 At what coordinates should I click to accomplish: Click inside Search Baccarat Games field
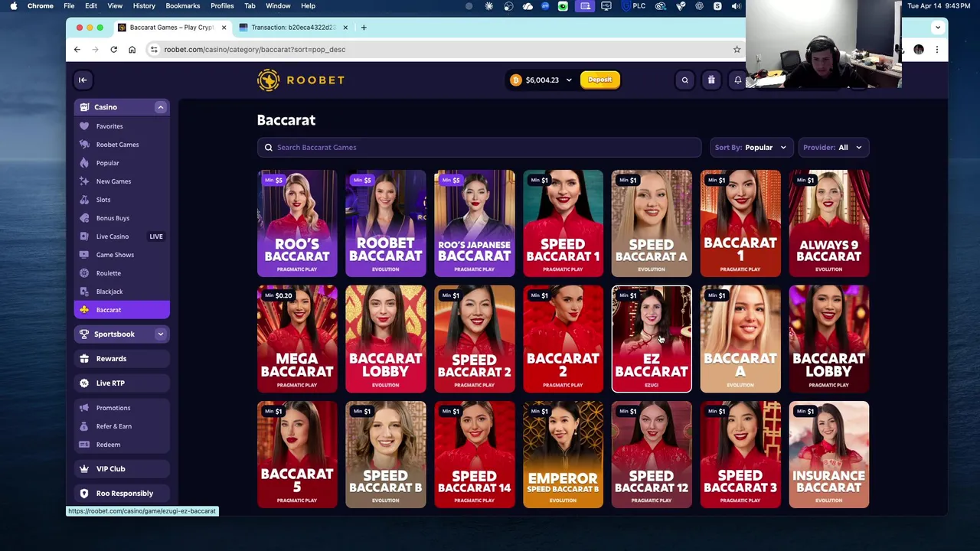[x=479, y=147]
